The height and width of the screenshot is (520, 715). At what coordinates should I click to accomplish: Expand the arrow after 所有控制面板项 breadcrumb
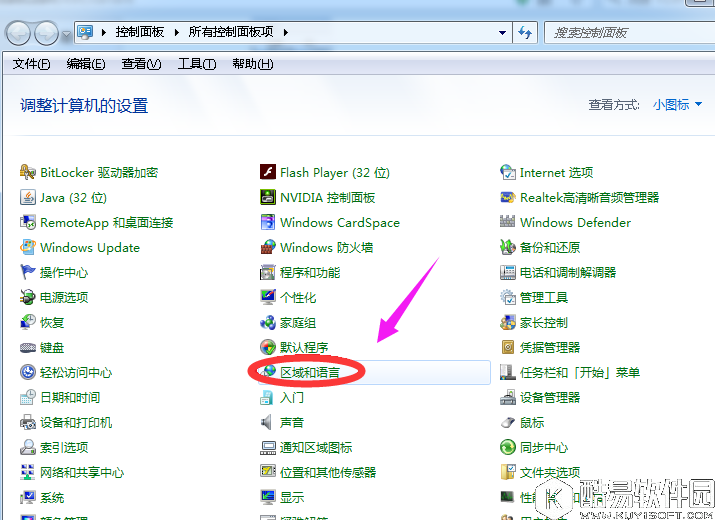(285, 32)
